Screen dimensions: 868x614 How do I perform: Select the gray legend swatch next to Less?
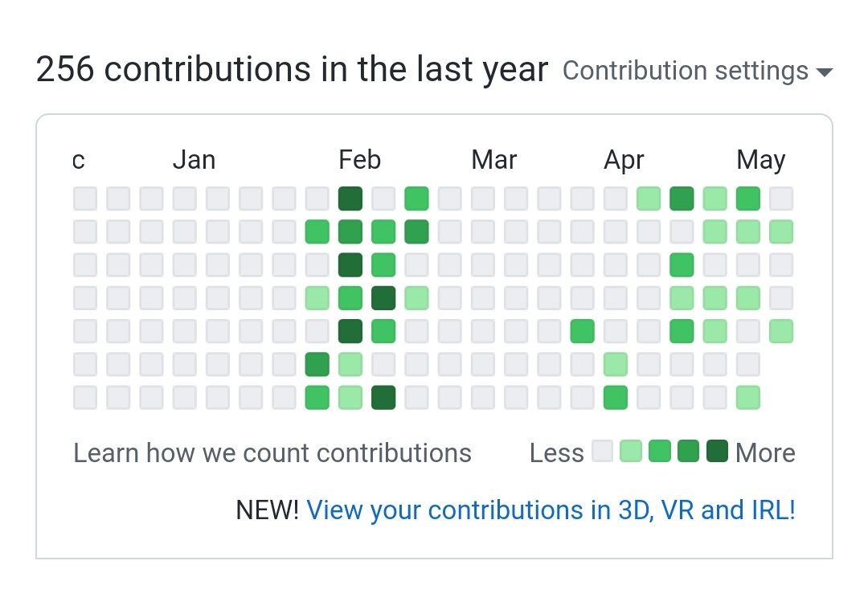pyautogui.click(x=602, y=452)
